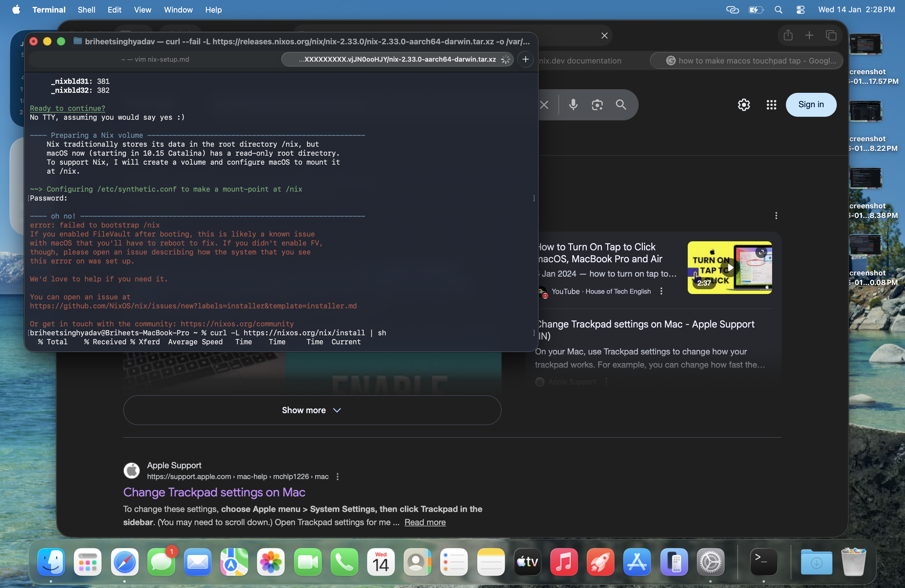The height and width of the screenshot is (588, 905).
Task: Click the Sign in button
Action: coord(811,105)
